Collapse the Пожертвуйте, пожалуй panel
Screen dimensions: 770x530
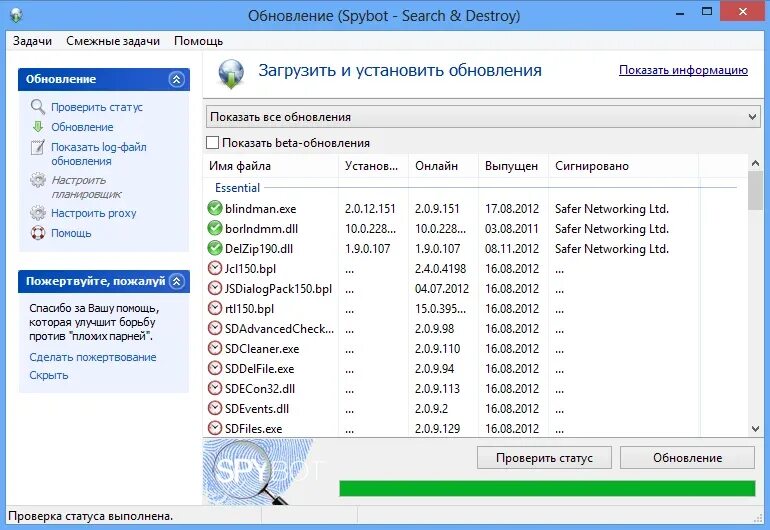(x=176, y=281)
